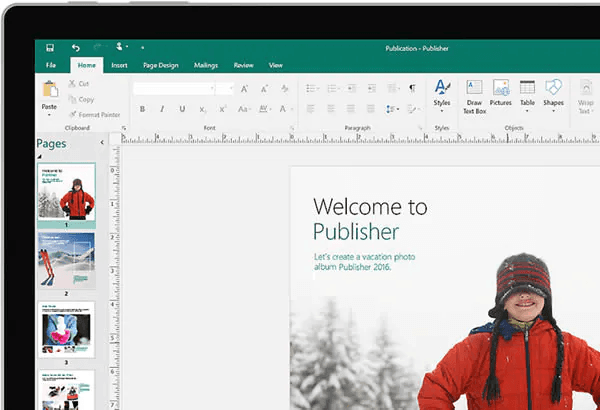
Task: Open the File tab
Action: (51, 65)
